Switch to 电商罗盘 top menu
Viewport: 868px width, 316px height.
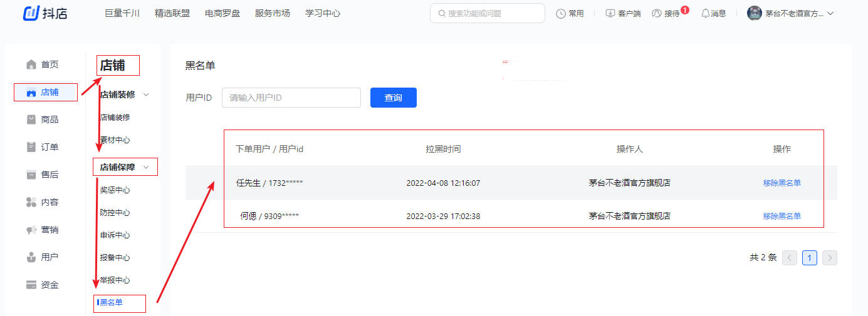222,13
